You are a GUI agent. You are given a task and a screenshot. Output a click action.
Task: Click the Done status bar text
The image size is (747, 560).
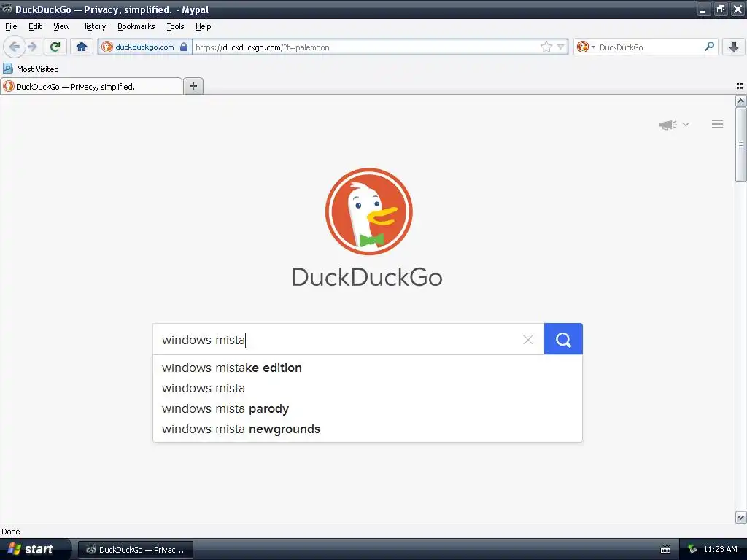point(11,532)
